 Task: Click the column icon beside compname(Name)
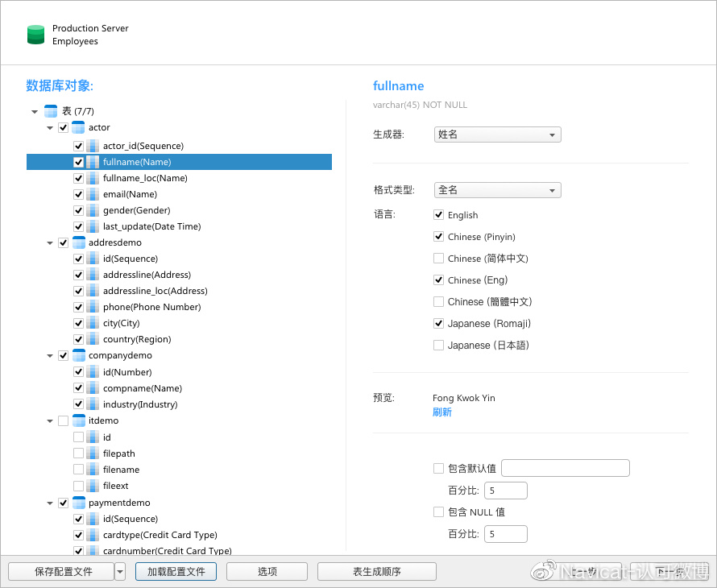[93, 388]
